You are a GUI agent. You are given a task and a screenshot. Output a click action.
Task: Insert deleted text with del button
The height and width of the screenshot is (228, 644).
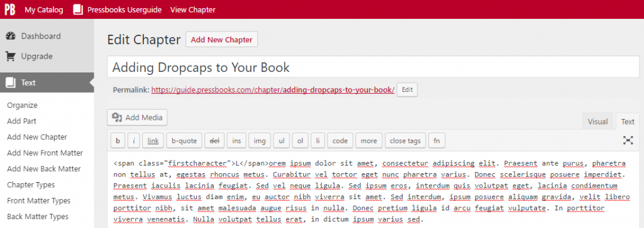pyautogui.click(x=214, y=140)
